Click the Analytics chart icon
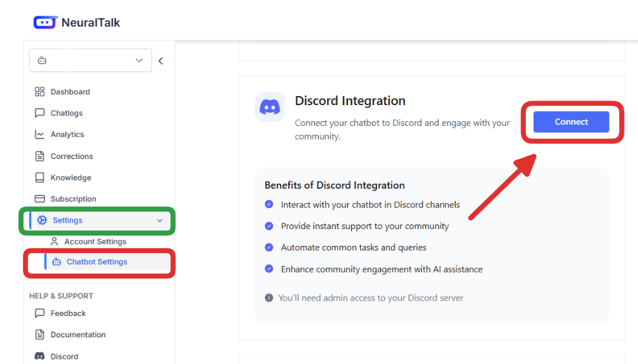Viewport: 638px width, 364px height. [x=40, y=134]
